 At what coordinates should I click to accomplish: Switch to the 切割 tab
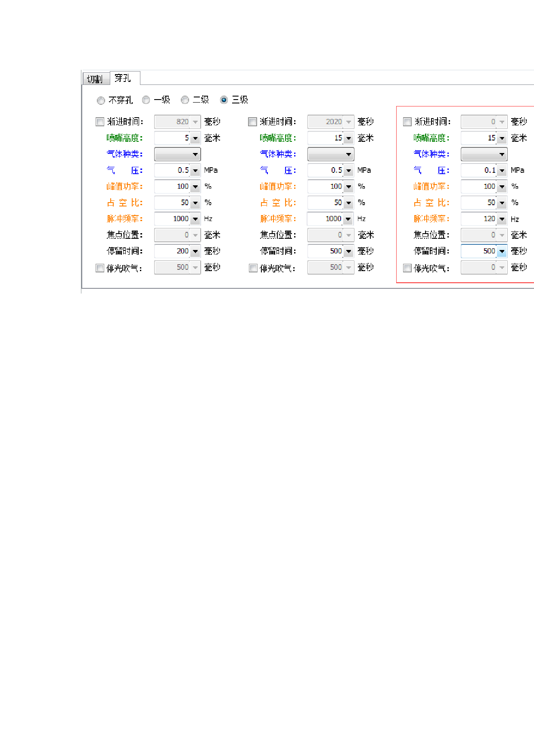click(96, 79)
